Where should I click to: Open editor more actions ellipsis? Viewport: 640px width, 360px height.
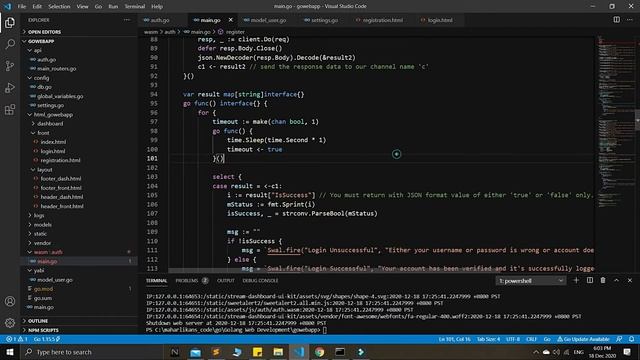(x=630, y=20)
